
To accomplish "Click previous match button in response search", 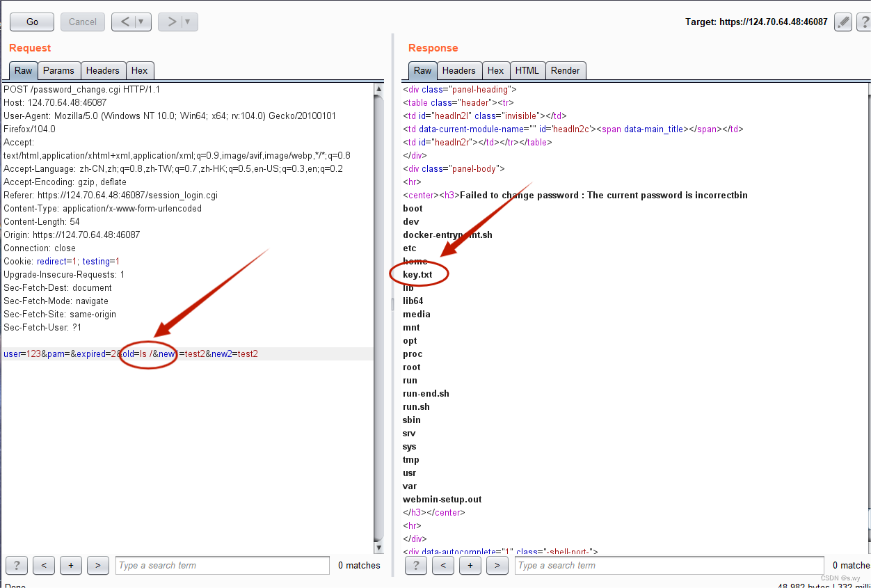I will [443, 565].
